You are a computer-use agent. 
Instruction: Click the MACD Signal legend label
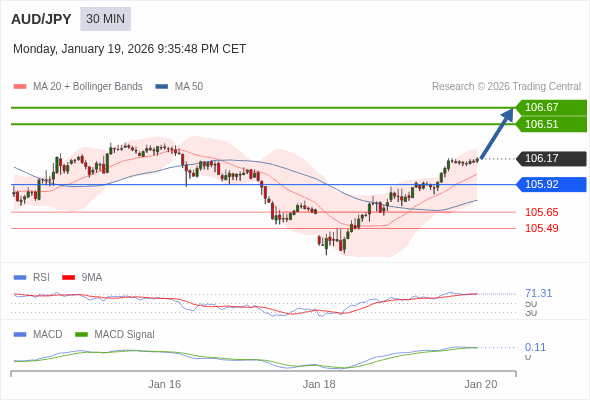[125, 335]
